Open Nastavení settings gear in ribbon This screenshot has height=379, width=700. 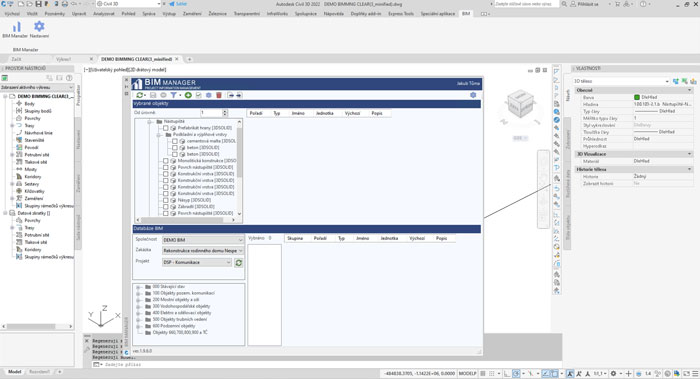pyautogui.click(x=39, y=29)
